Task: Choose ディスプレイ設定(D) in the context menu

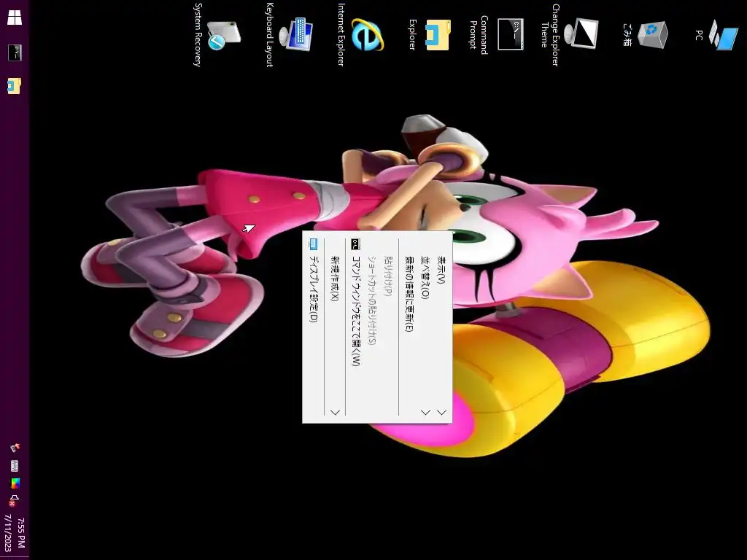Action: click(x=313, y=327)
